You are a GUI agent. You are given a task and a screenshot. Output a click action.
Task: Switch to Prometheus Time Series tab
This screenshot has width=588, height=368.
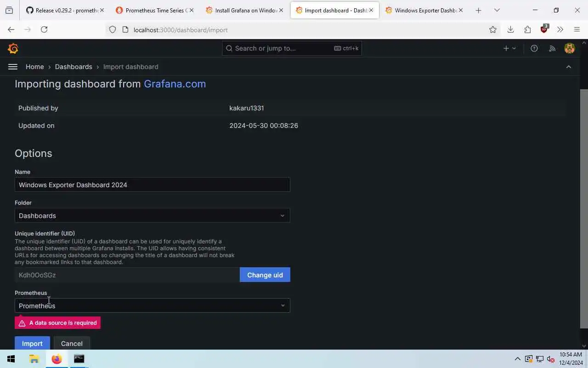(154, 10)
